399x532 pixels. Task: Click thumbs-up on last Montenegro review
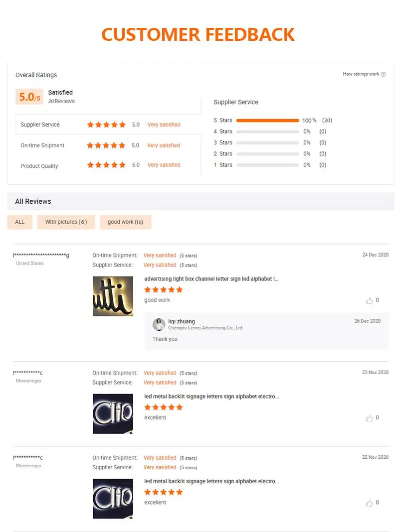pos(370,503)
